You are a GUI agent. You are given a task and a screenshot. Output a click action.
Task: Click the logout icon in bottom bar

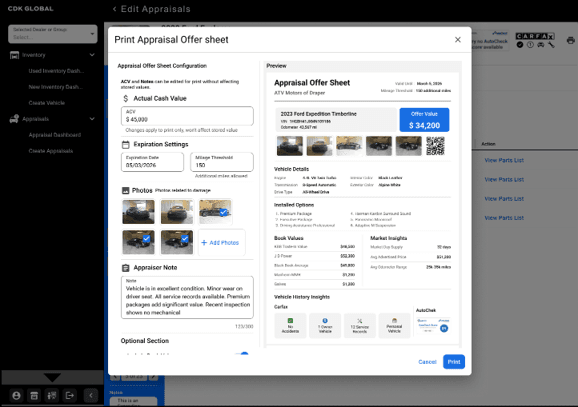point(69,396)
